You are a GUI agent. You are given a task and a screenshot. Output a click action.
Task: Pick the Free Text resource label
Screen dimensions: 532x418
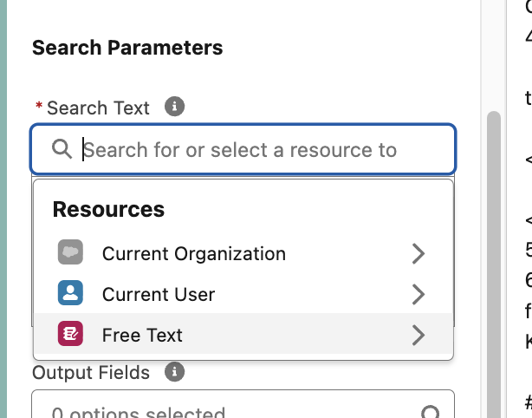point(142,335)
